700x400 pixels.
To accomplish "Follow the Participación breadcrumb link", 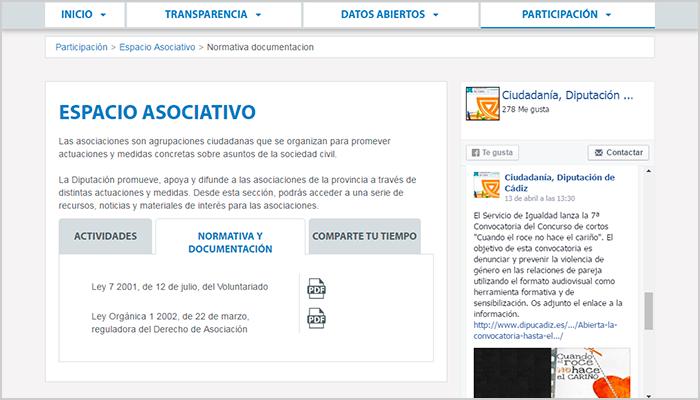I will 81,47.
